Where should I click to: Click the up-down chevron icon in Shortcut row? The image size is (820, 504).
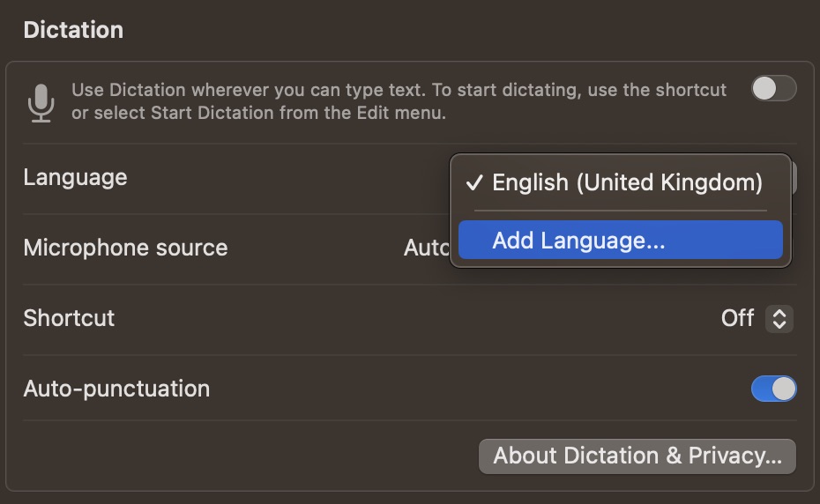[x=779, y=318]
